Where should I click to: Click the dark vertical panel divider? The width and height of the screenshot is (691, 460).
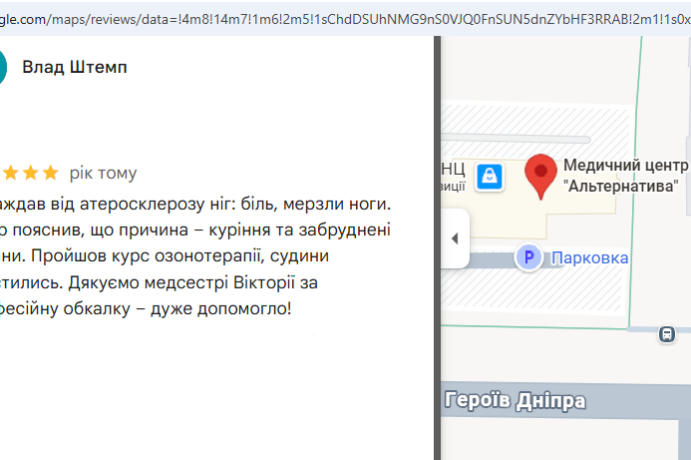coord(437,248)
